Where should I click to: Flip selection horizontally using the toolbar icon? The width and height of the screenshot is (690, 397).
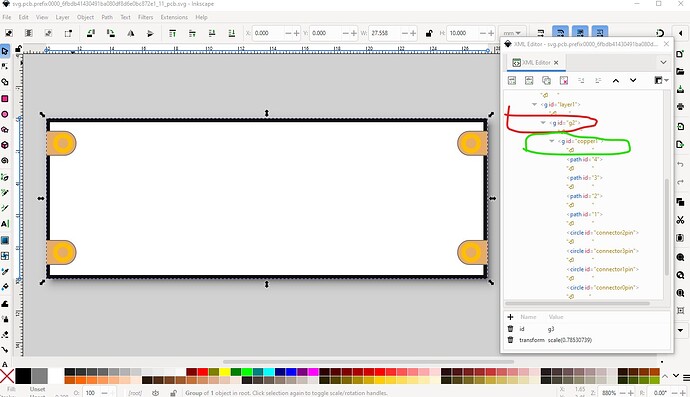pos(131,33)
